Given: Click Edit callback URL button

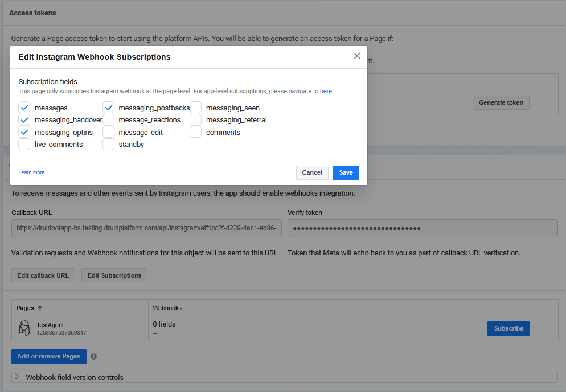Looking at the screenshot, I should coord(43,275).
